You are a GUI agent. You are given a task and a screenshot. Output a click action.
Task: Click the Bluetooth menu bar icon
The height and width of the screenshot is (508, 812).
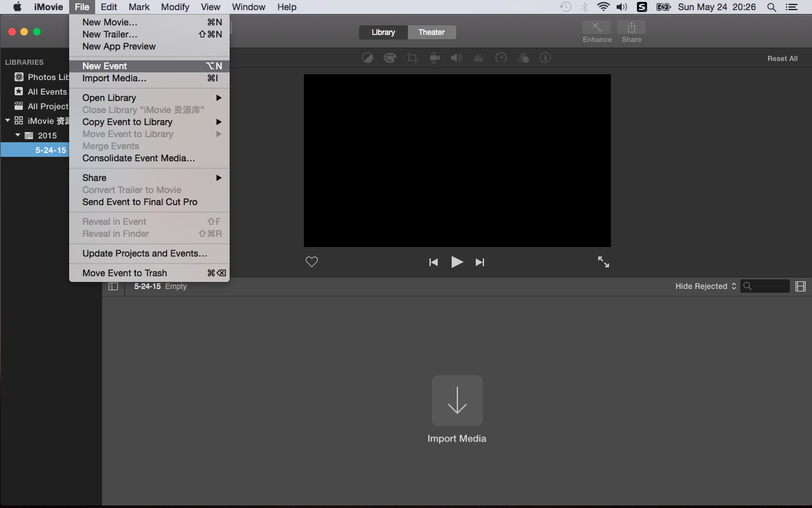pyautogui.click(x=585, y=7)
